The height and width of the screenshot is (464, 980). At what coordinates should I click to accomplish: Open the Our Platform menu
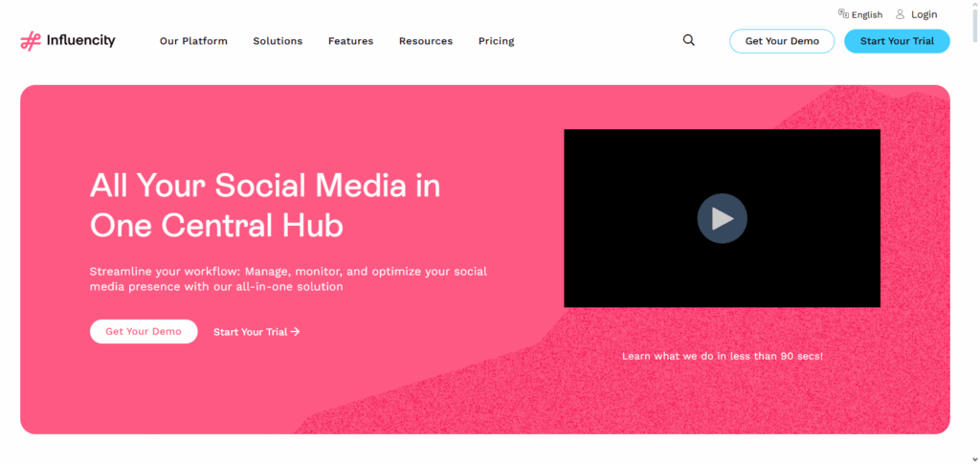tap(193, 41)
